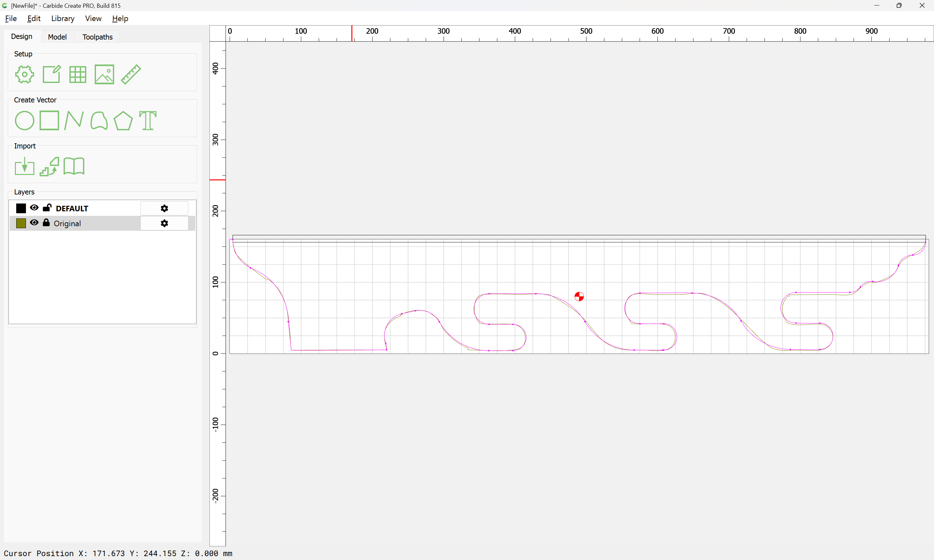
Task: Click the background image icon
Action: tap(104, 74)
